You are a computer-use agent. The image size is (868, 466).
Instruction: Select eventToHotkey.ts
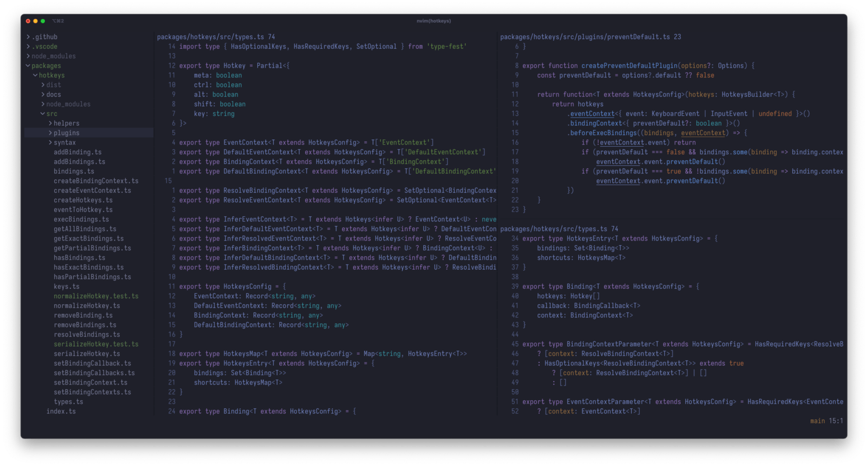83,210
